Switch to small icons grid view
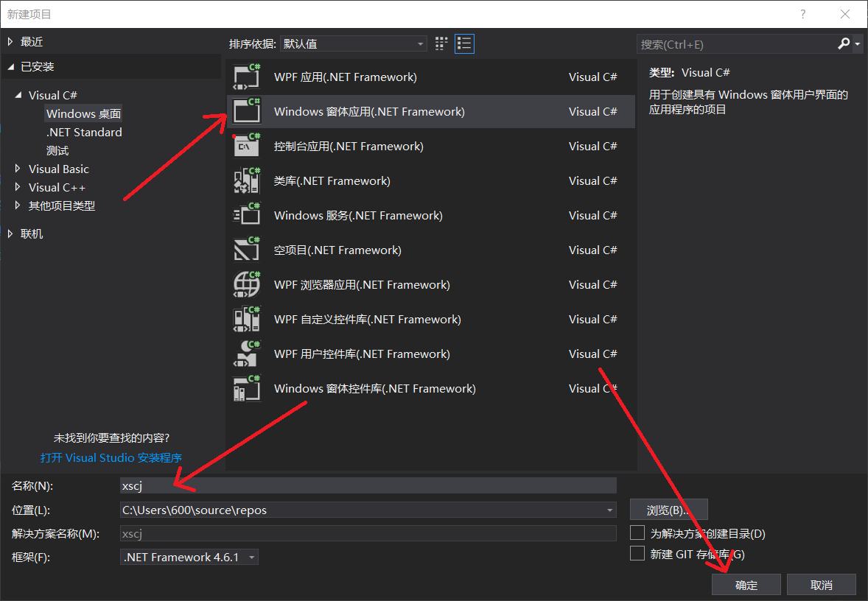Screen dimensions: 868x601 coord(441,43)
